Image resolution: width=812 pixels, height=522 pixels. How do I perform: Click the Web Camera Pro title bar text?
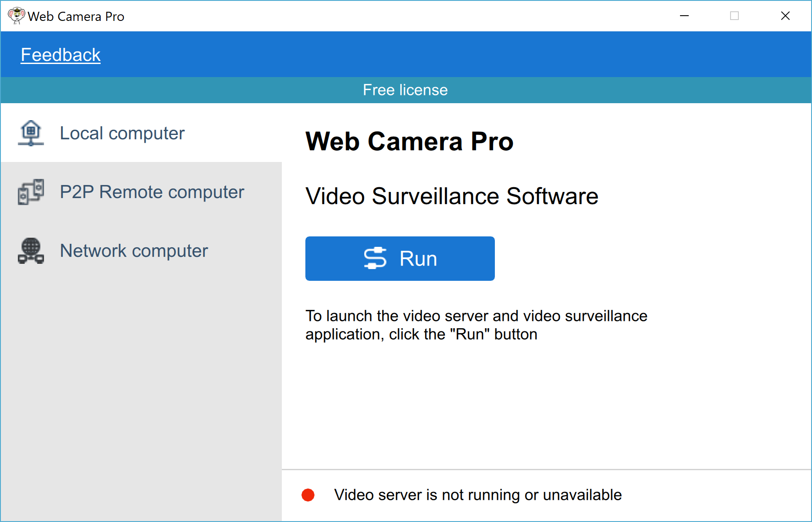pyautogui.click(x=76, y=16)
